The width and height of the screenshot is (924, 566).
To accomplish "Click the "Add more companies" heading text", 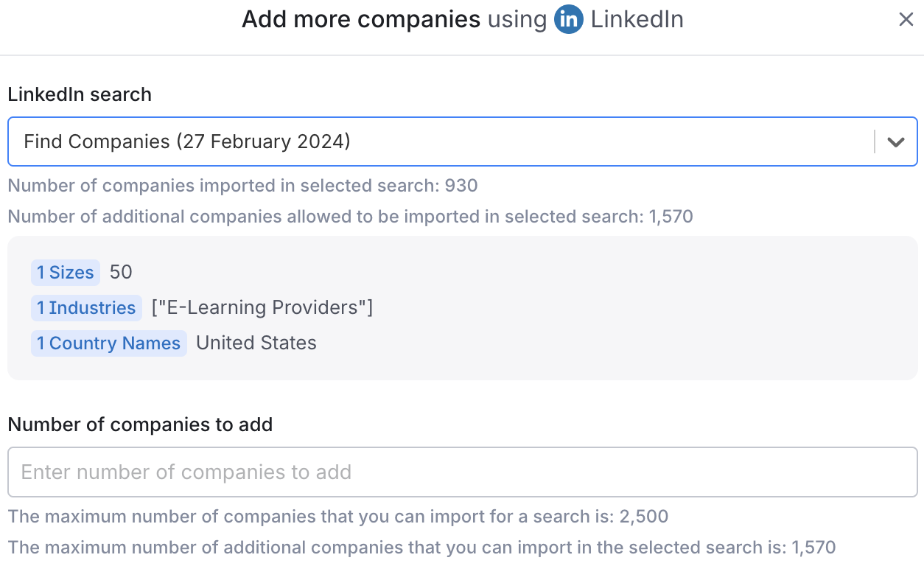I will 361,20.
